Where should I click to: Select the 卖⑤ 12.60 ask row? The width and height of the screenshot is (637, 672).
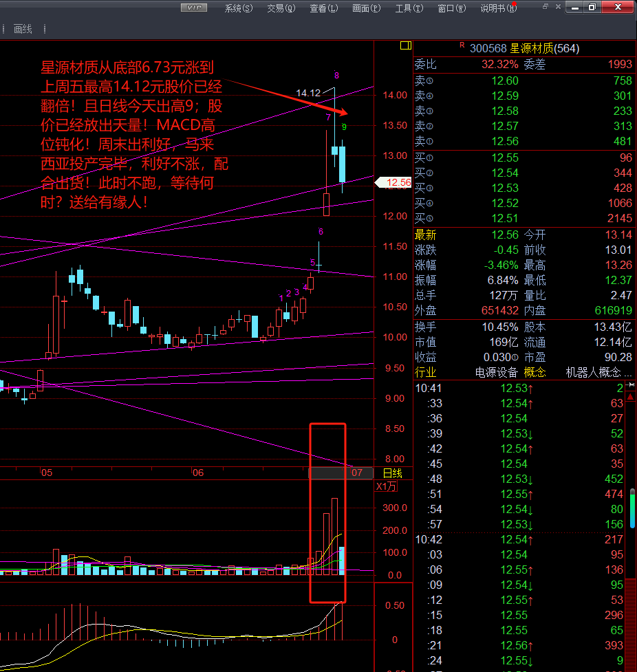click(523, 80)
